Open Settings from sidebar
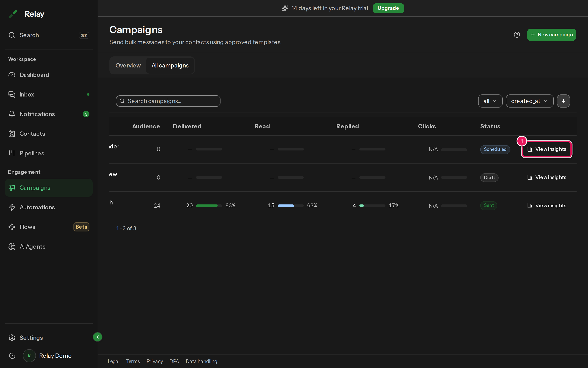This screenshot has height=368, width=588. (x=49, y=338)
